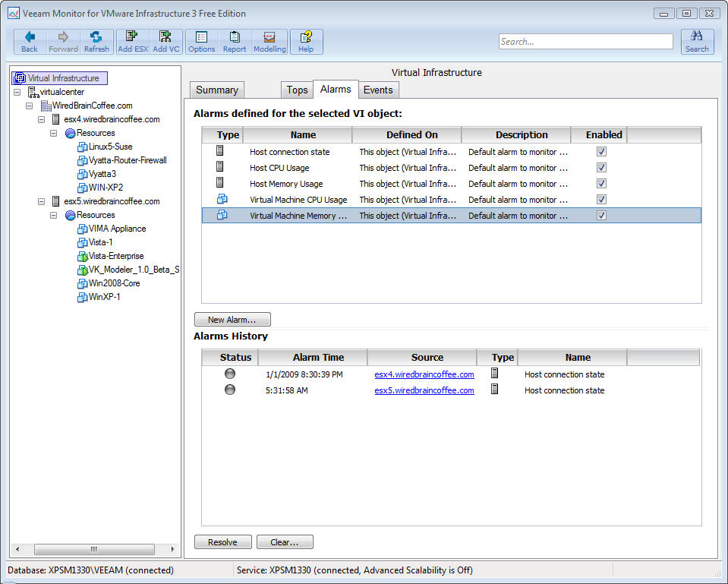
Task: Open Help from the toolbar
Action: (306, 42)
